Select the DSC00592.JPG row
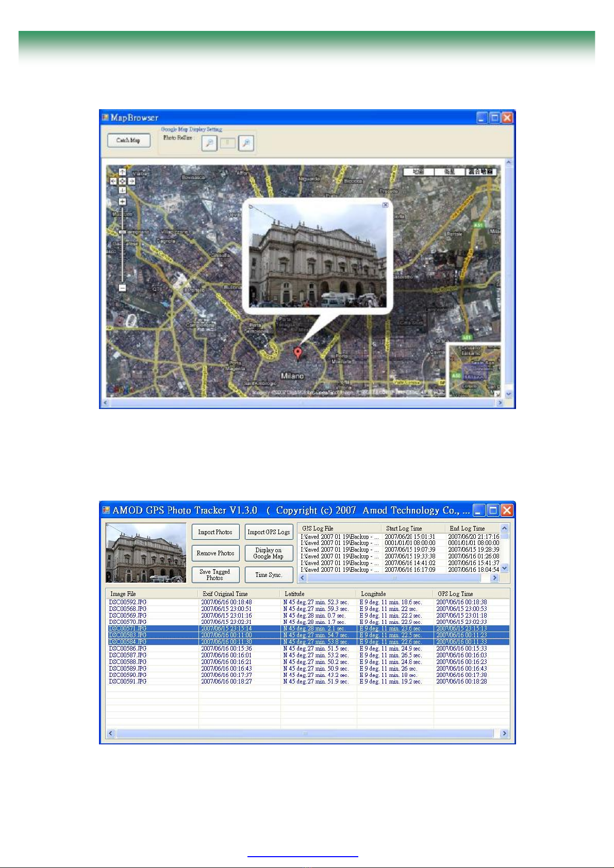 pyautogui.click(x=308, y=602)
